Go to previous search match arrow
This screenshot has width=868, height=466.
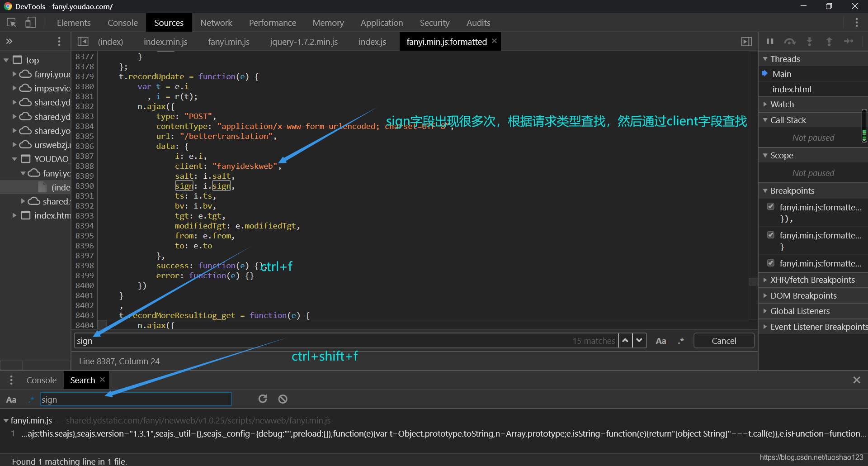[x=625, y=341]
